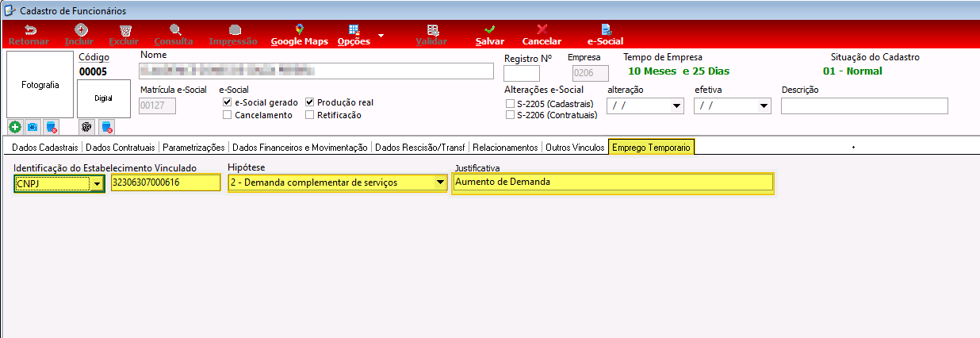Open the Relacionamentos tab
This screenshot has height=338, width=980.
point(505,147)
